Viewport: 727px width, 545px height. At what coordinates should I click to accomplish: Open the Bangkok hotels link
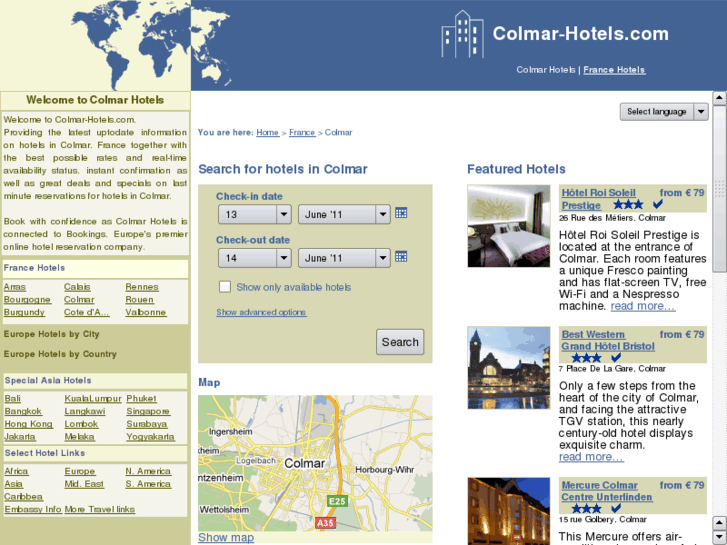pos(23,411)
